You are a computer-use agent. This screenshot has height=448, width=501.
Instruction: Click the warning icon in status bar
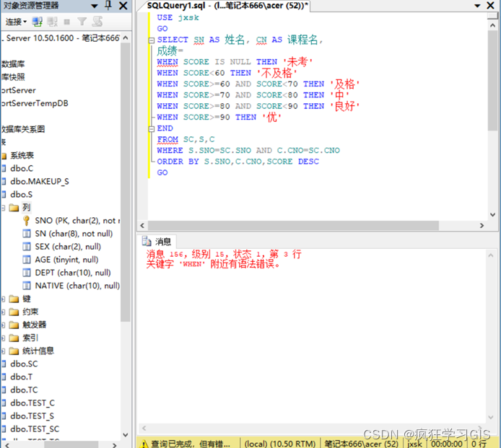[x=144, y=444]
